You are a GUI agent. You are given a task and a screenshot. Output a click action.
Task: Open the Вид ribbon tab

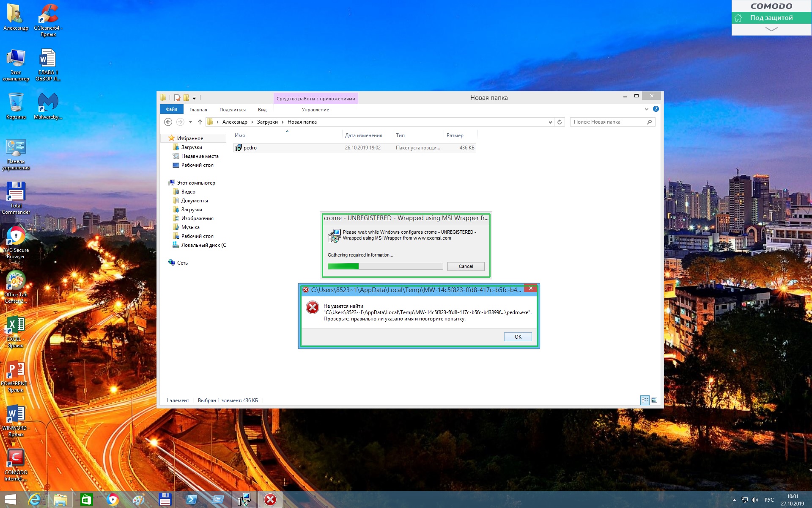262,110
